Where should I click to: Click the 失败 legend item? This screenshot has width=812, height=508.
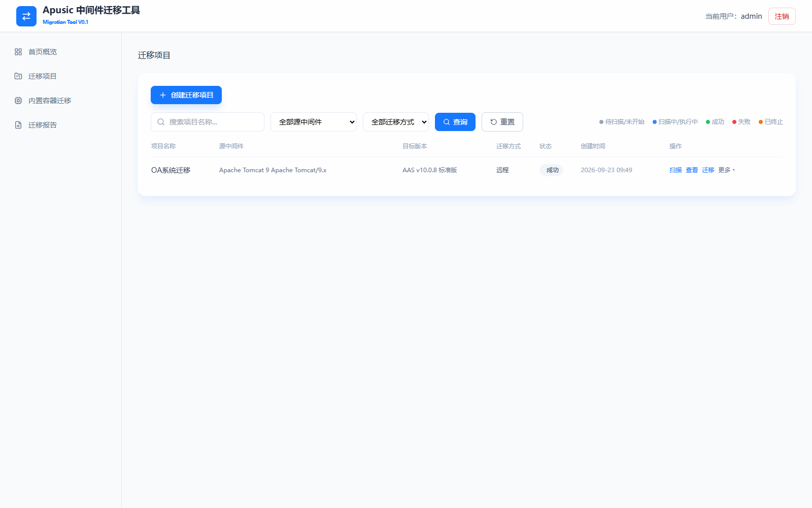(741, 122)
